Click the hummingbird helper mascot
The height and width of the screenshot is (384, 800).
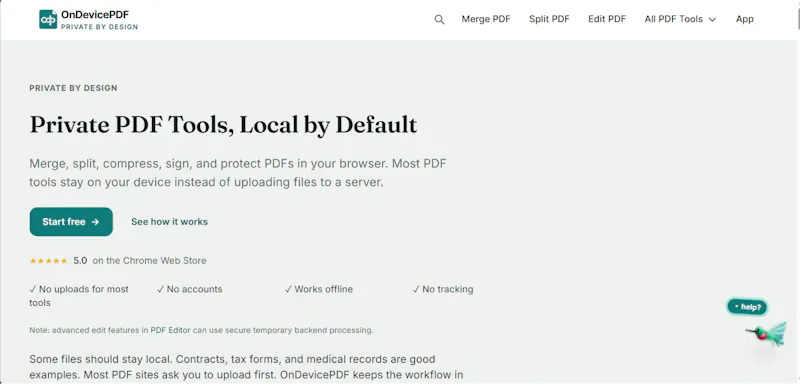(x=767, y=335)
